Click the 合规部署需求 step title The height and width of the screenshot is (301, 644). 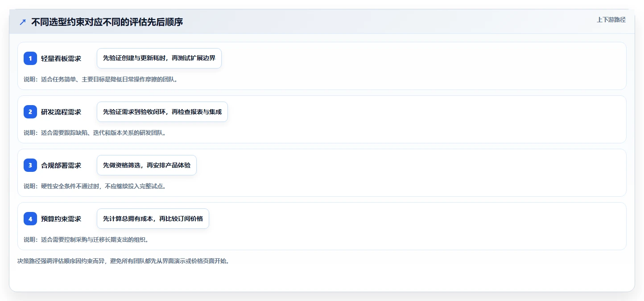click(61, 165)
